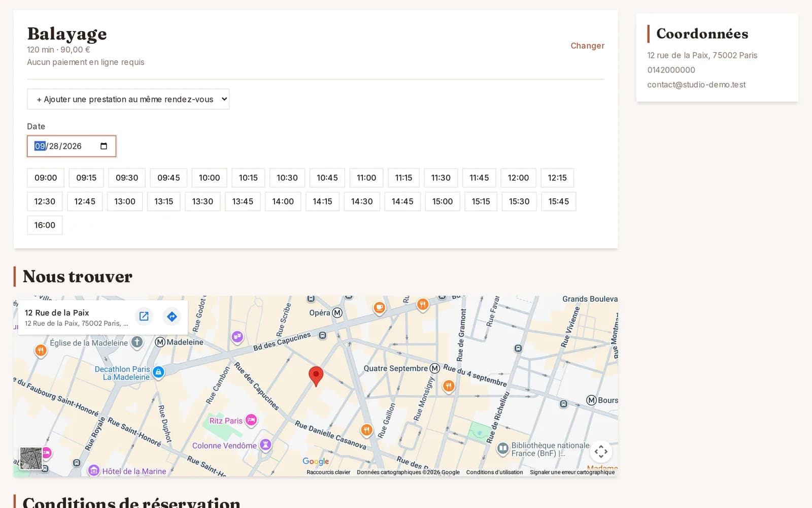Select the 12:00 time slot
The height and width of the screenshot is (508, 812).
pyautogui.click(x=518, y=178)
